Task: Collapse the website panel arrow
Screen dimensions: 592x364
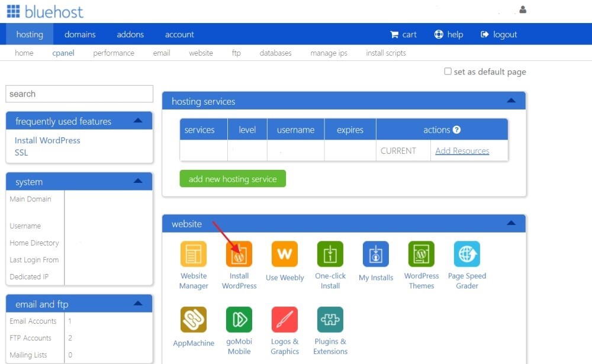Action: [x=511, y=224]
